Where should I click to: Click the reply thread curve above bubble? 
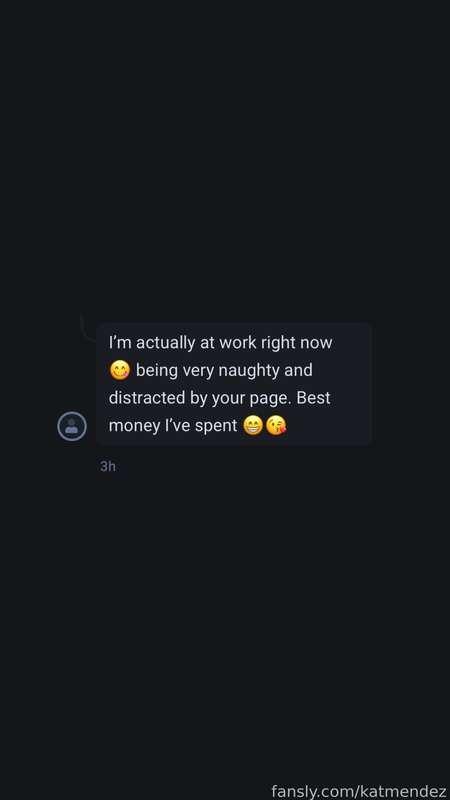click(x=87, y=328)
